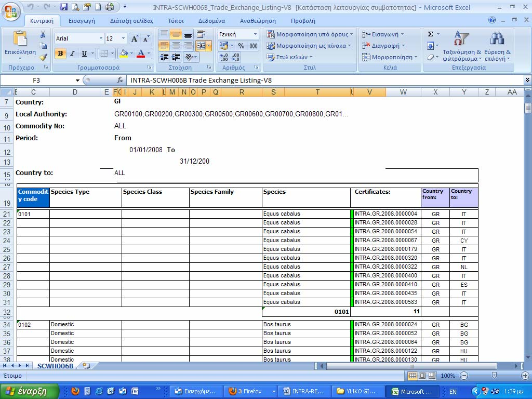The height and width of the screenshot is (399, 532).
Task: Apply yellow fill color bucket
Action: pos(124,54)
